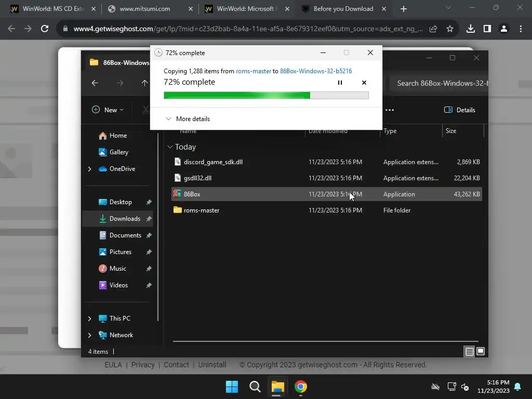Unpin Desktop using its pin icon
Image resolution: width=532 pixels, height=399 pixels.
(149, 202)
